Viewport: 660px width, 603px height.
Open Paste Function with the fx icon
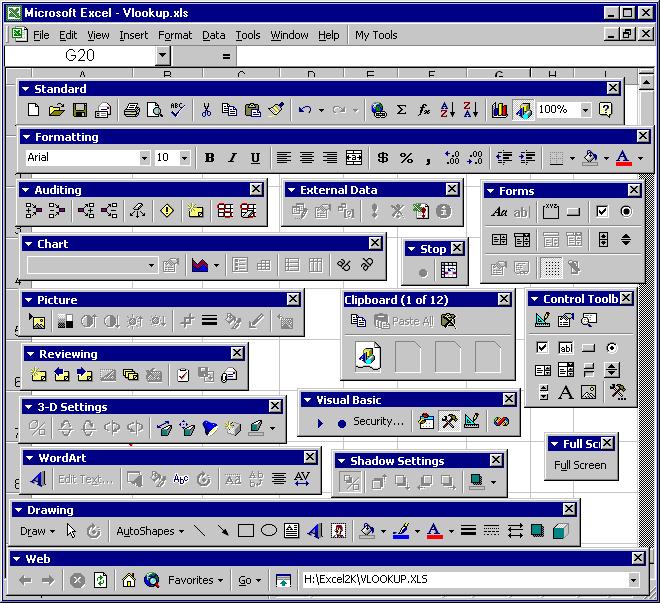(424, 110)
